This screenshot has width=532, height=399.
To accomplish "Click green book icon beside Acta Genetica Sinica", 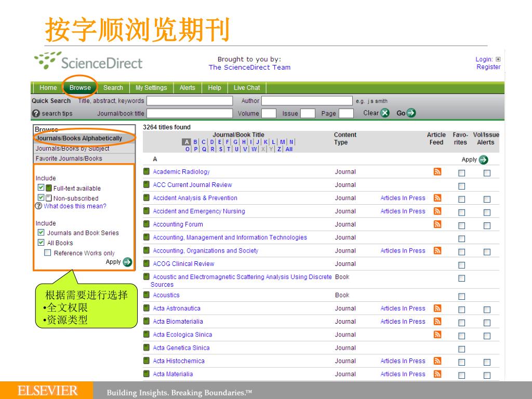I will [147, 347].
